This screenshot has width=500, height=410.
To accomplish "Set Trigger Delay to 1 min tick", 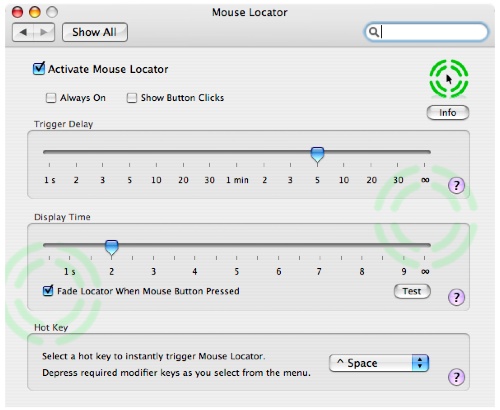I will [x=237, y=165].
